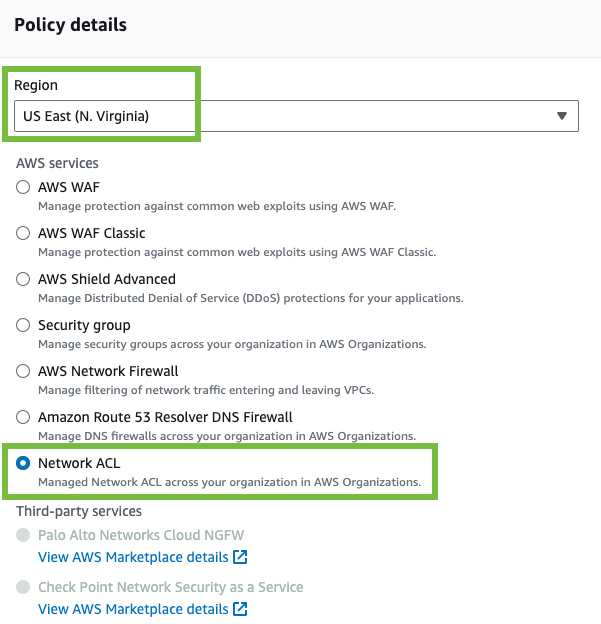Viewport: 601px width, 624px height.
Task: Choose the AWS Network Firewall radio button
Action: click(23, 371)
